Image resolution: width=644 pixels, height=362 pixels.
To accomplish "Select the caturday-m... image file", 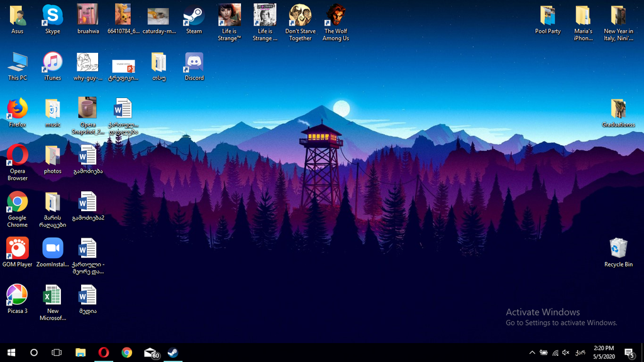I will 159,19.
